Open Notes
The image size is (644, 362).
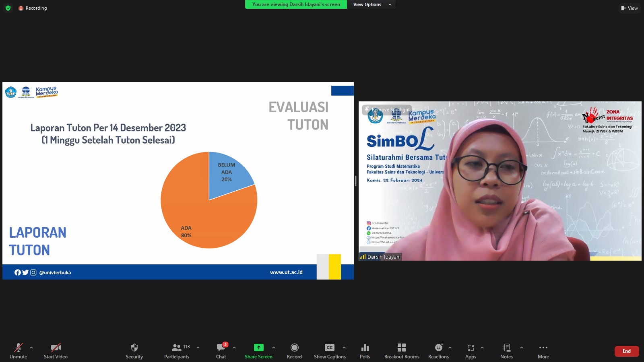point(506,351)
